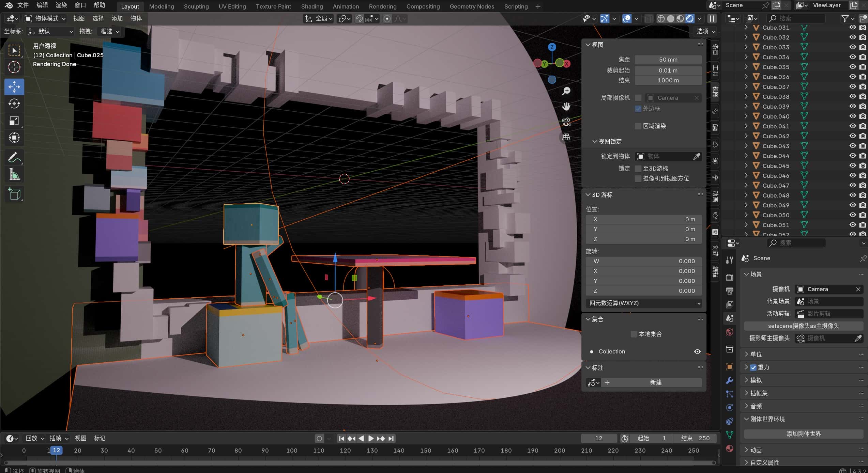
Task: Switch to the Shading workspace tab
Action: pyautogui.click(x=311, y=6)
